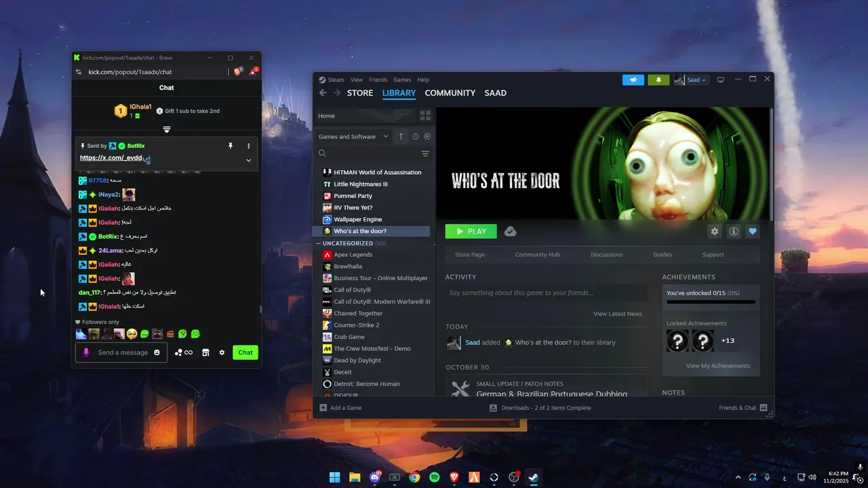Open advanced library filter options
Screen dimensions: 868x488
point(425,154)
